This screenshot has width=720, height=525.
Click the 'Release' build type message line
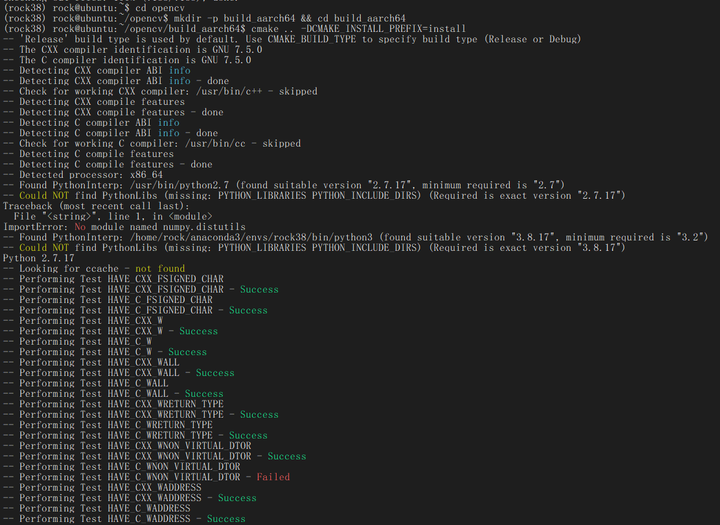click(292, 39)
